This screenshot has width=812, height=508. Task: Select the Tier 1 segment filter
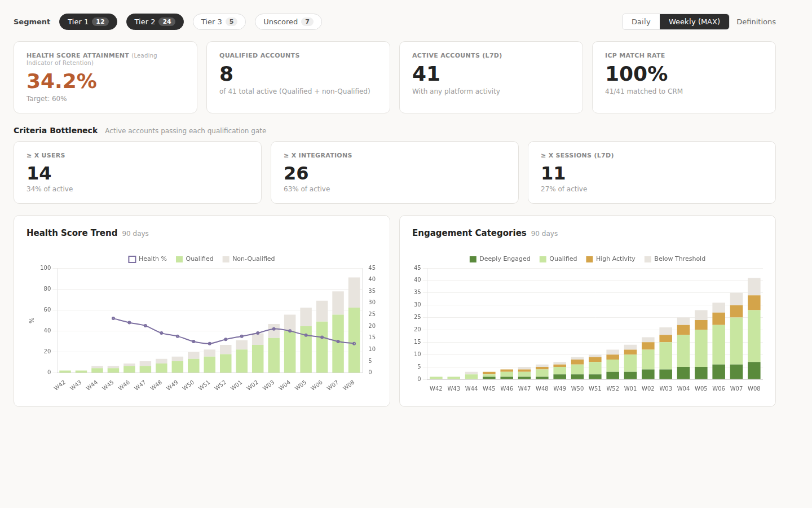tap(88, 21)
